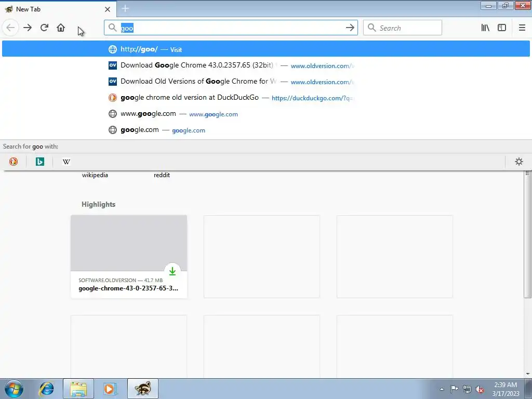Click the go arrow in the address bar

tap(350, 28)
